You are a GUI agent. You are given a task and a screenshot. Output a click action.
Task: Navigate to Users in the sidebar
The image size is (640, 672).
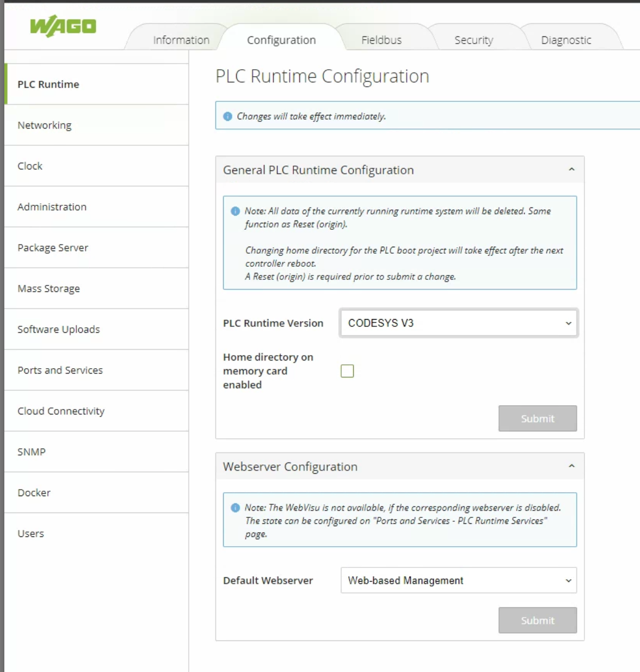click(x=30, y=534)
